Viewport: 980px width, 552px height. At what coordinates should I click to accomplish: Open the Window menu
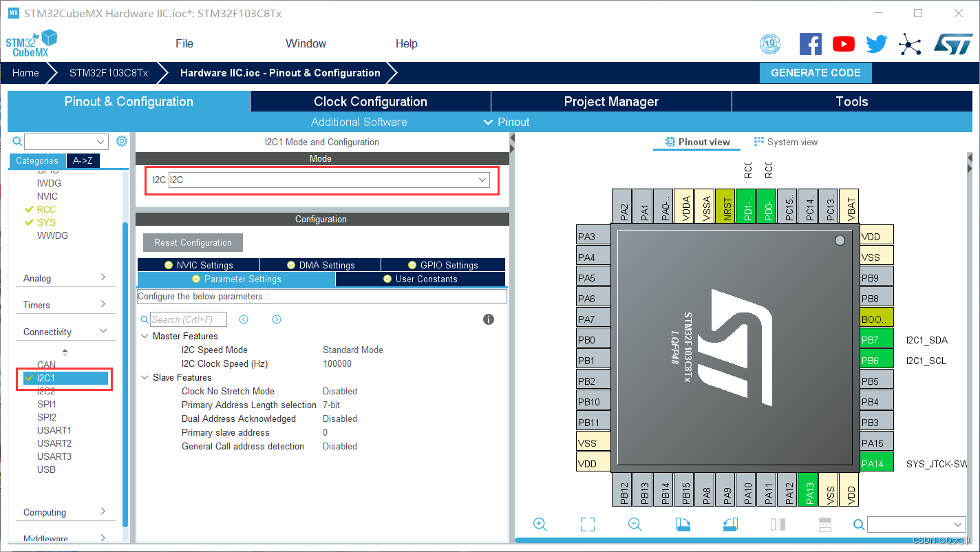[306, 43]
